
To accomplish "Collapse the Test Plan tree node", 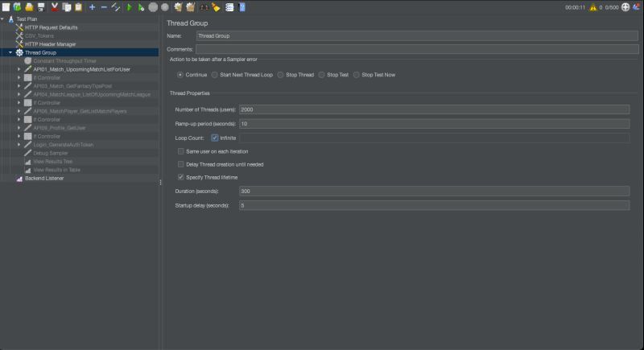I will [2, 19].
